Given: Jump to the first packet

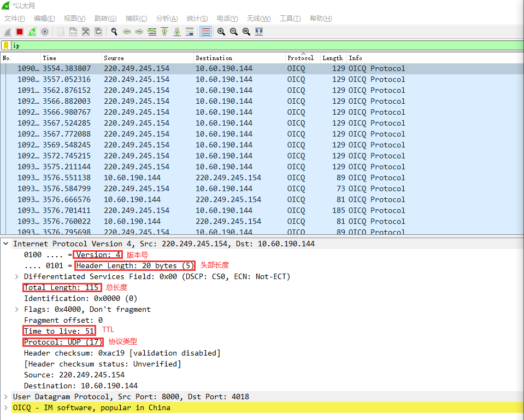Looking at the screenshot, I should coord(164,32).
